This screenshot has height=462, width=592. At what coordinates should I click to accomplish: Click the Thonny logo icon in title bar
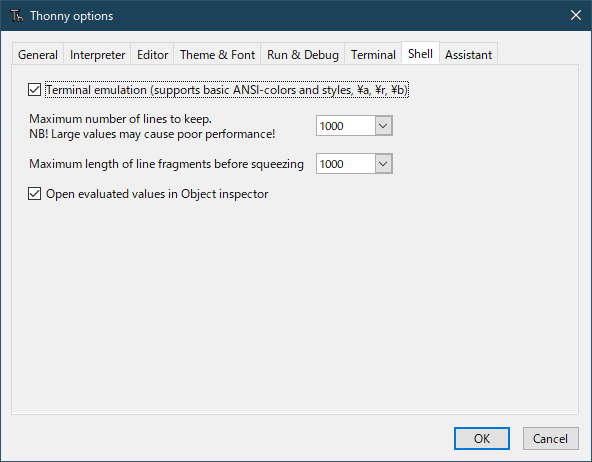coord(17,16)
